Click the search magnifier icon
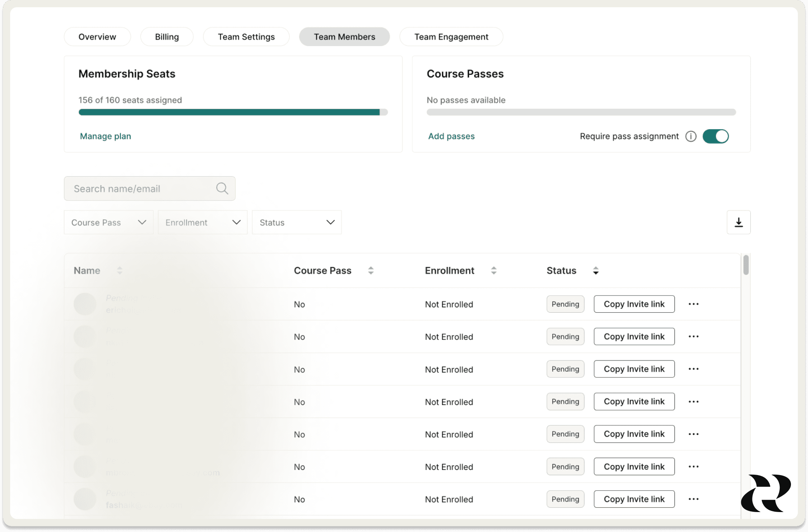This screenshot has height=532, width=808. tap(222, 189)
